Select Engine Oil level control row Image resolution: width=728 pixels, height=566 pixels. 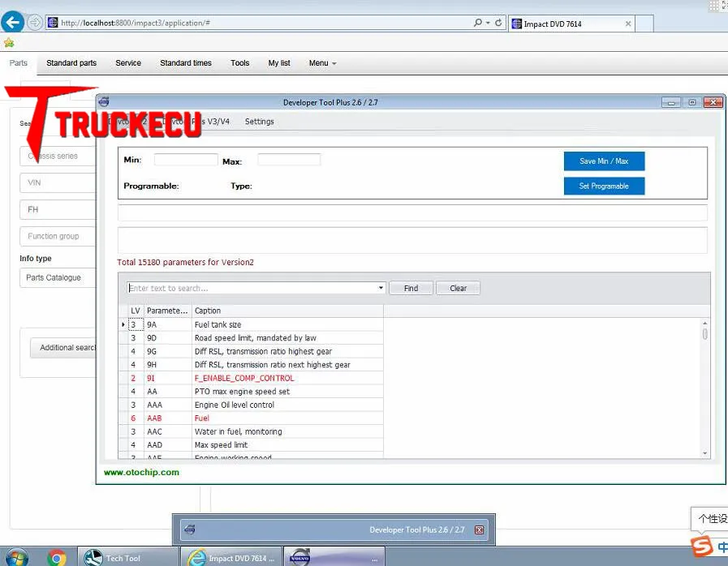point(251,405)
